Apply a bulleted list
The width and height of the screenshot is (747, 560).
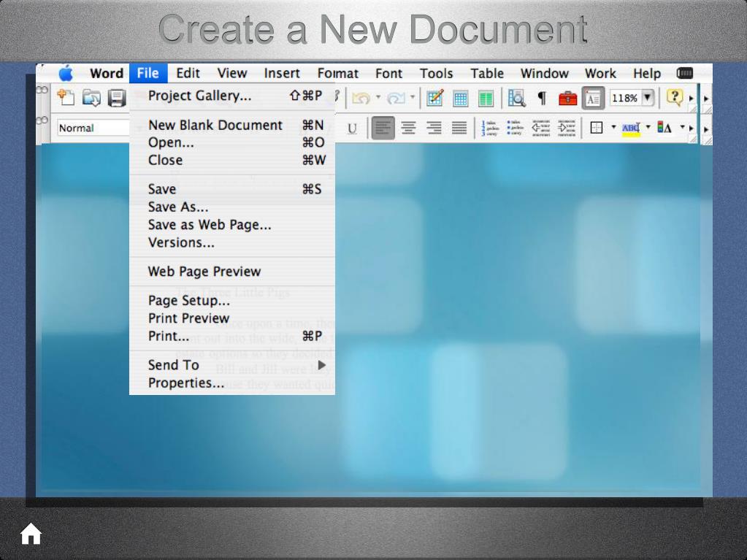click(x=516, y=128)
